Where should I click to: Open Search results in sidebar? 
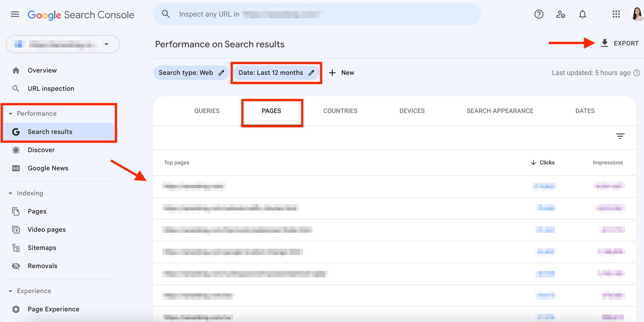[x=50, y=132]
